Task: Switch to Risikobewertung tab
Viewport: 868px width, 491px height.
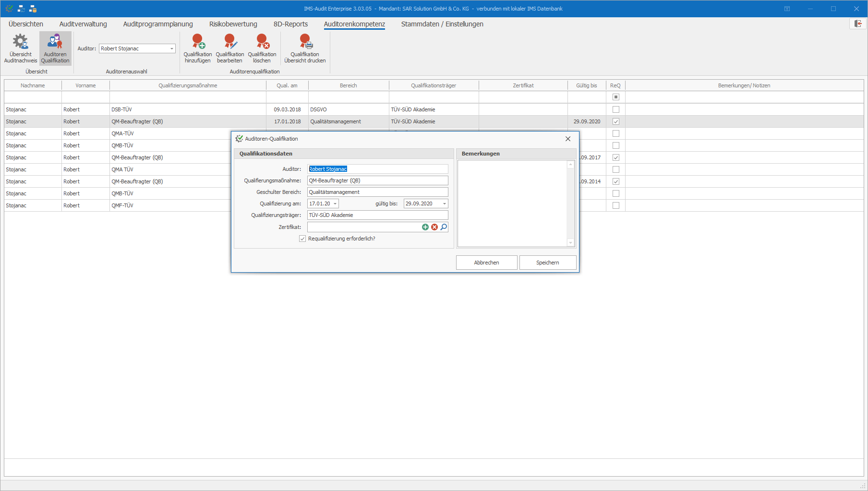Action: [x=233, y=24]
